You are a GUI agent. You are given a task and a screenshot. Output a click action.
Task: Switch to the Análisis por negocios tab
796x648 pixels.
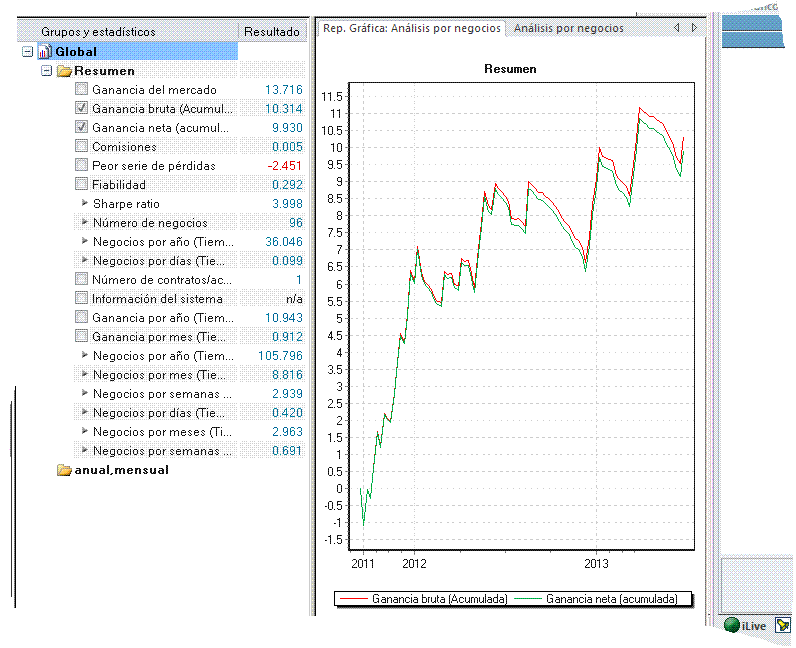tap(568, 28)
